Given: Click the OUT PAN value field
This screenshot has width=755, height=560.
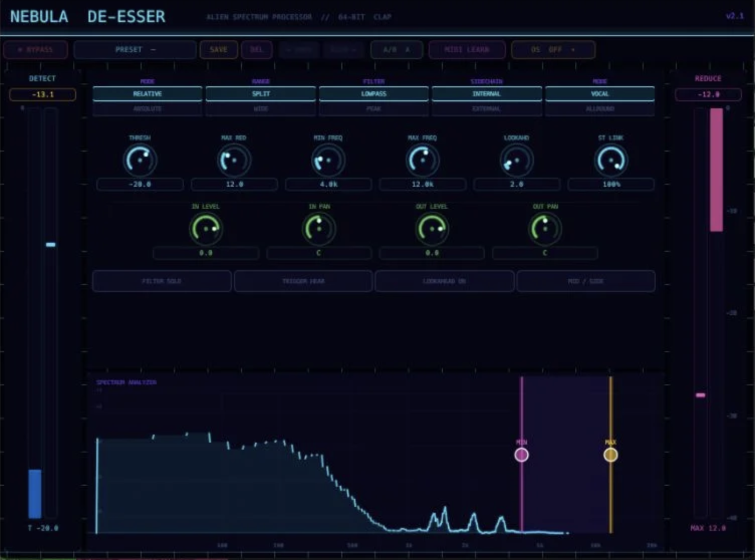Looking at the screenshot, I should pyautogui.click(x=545, y=253).
